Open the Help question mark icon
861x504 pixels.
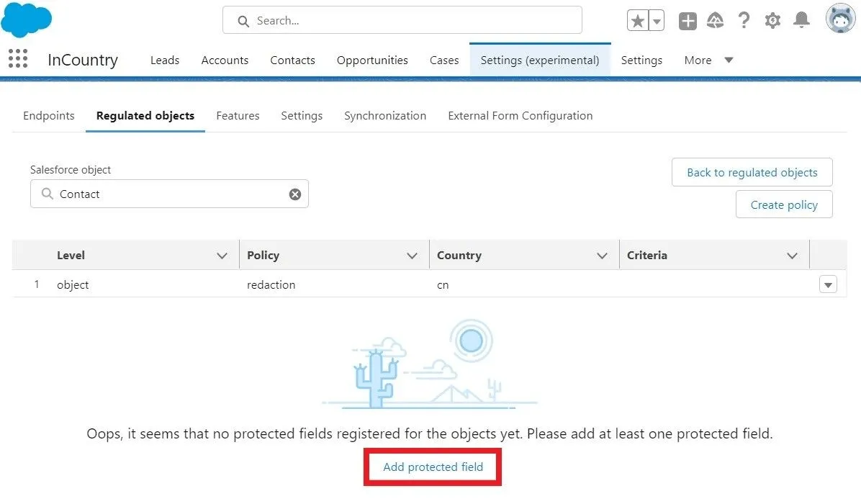pyautogui.click(x=744, y=21)
